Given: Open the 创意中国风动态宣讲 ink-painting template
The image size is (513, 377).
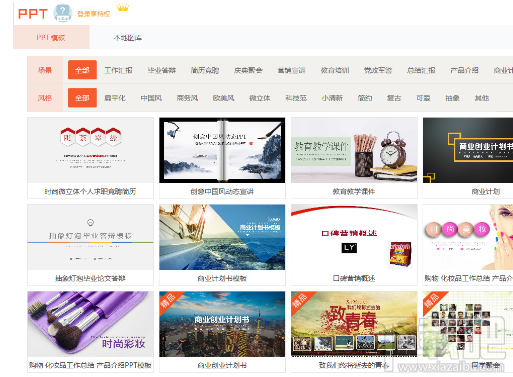Looking at the screenshot, I should point(222,150).
